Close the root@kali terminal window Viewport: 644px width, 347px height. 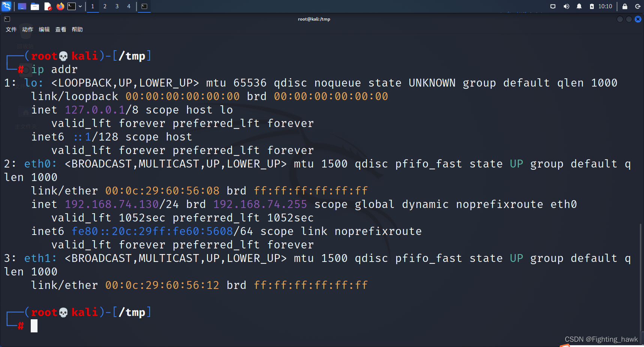pos(638,19)
